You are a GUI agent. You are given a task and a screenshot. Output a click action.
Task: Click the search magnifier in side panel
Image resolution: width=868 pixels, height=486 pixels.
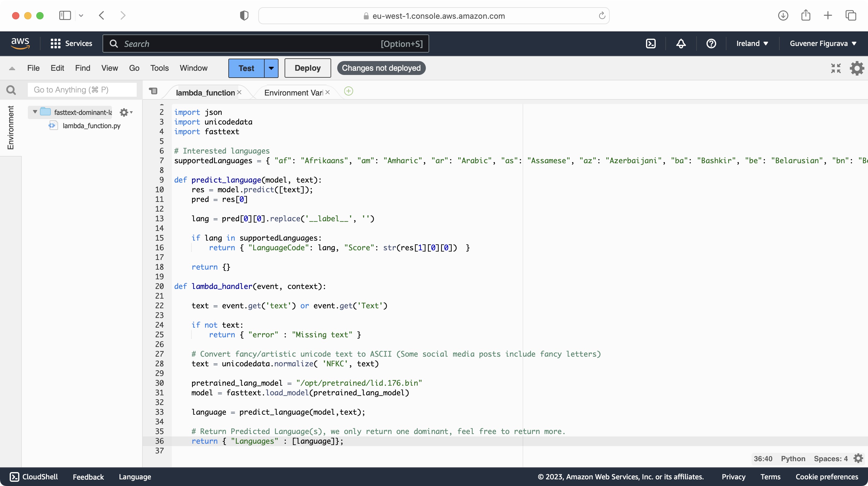tap(11, 90)
